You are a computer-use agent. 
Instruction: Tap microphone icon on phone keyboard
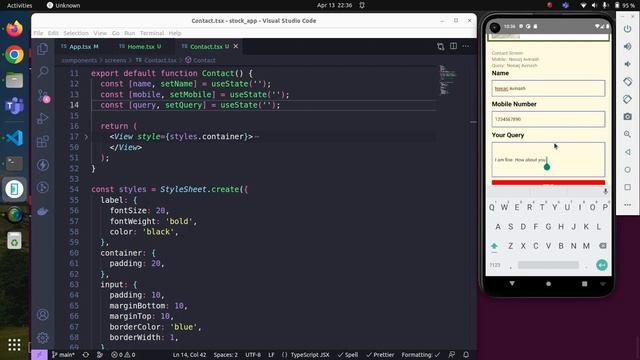point(605,191)
